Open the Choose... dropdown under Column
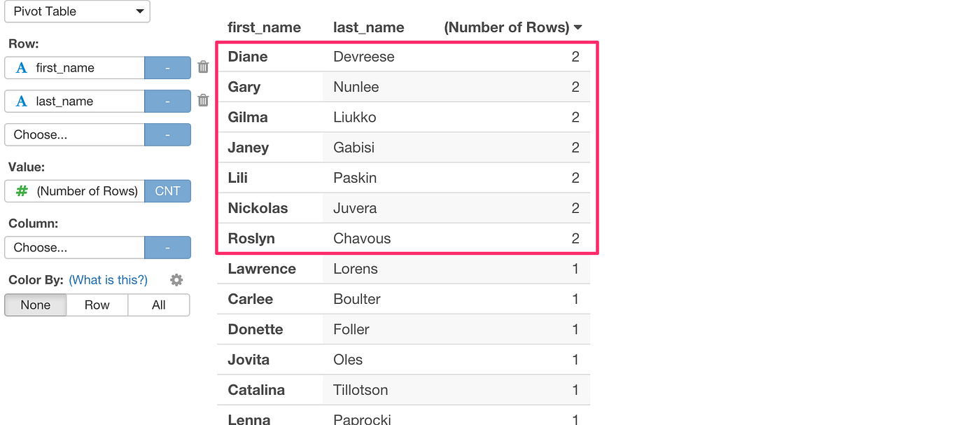The width and height of the screenshot is (980, 425). [73, 247]
